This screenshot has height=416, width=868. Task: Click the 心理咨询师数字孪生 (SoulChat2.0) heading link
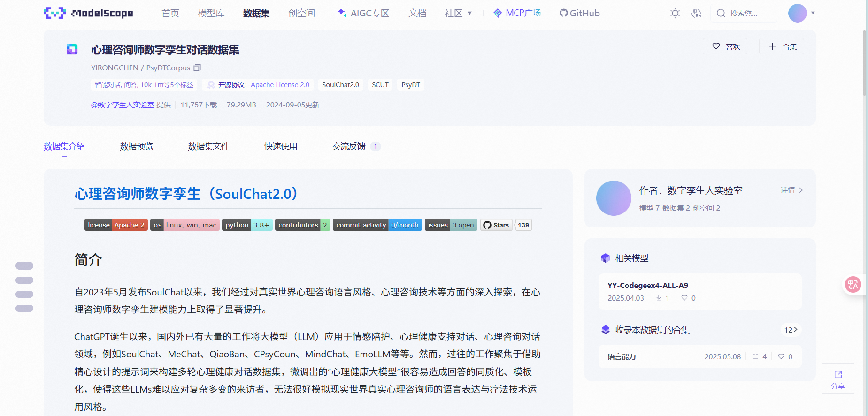point(186,194)
